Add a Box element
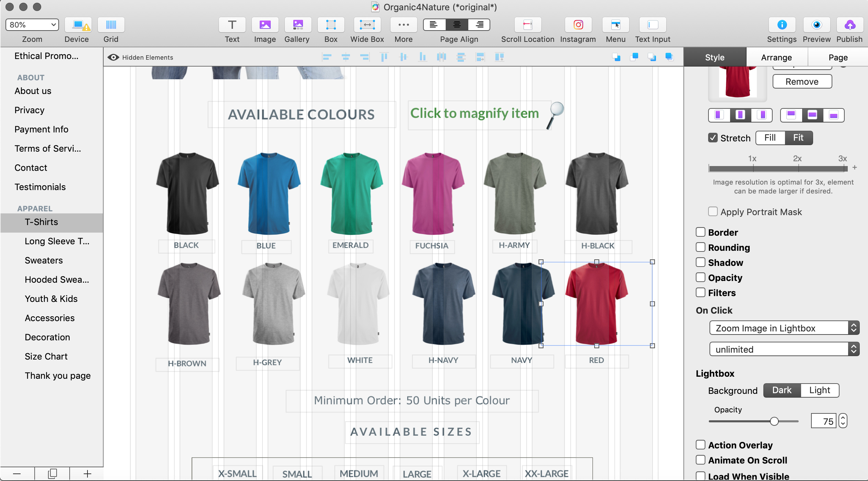 (x=331, y=25)
